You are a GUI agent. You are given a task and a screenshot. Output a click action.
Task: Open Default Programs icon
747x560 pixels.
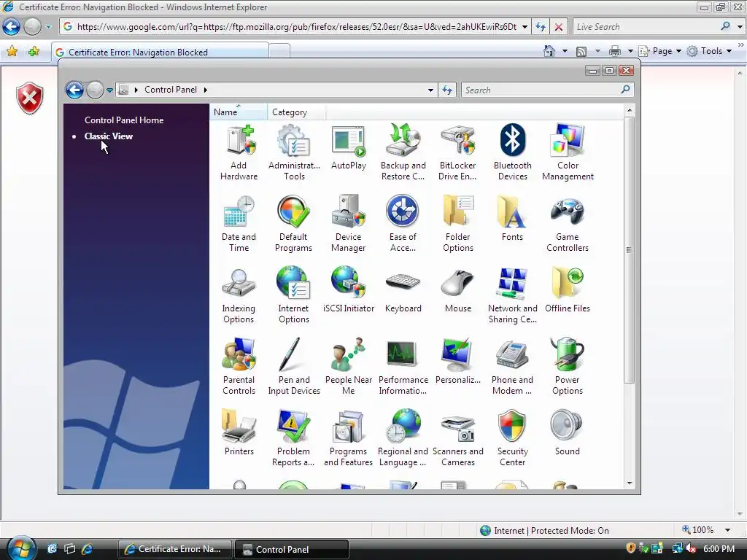pos(293,224)
